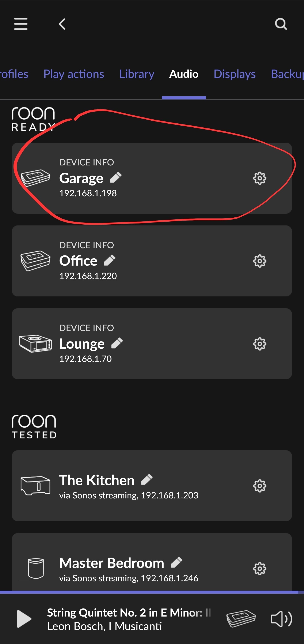Open Office device settings gear
The width and height of the screenshot is (304, 644).
click(259, 261)
